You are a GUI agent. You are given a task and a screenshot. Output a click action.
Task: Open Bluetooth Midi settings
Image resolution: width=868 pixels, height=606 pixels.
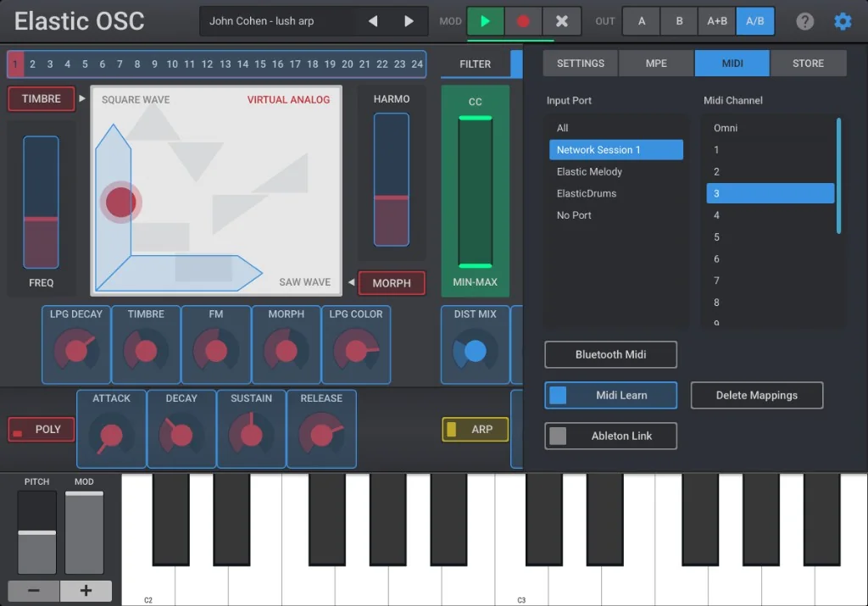click(x=610, y=354)
